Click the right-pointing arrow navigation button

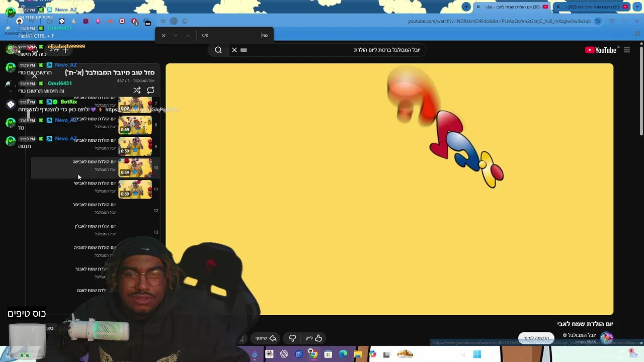coord(636,21)
